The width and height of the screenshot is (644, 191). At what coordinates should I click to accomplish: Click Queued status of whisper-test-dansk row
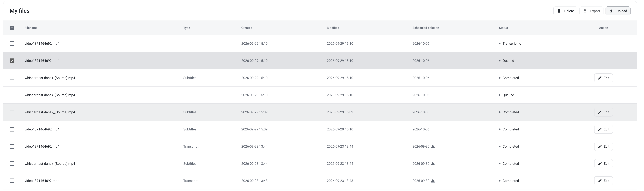pos(508,95)
